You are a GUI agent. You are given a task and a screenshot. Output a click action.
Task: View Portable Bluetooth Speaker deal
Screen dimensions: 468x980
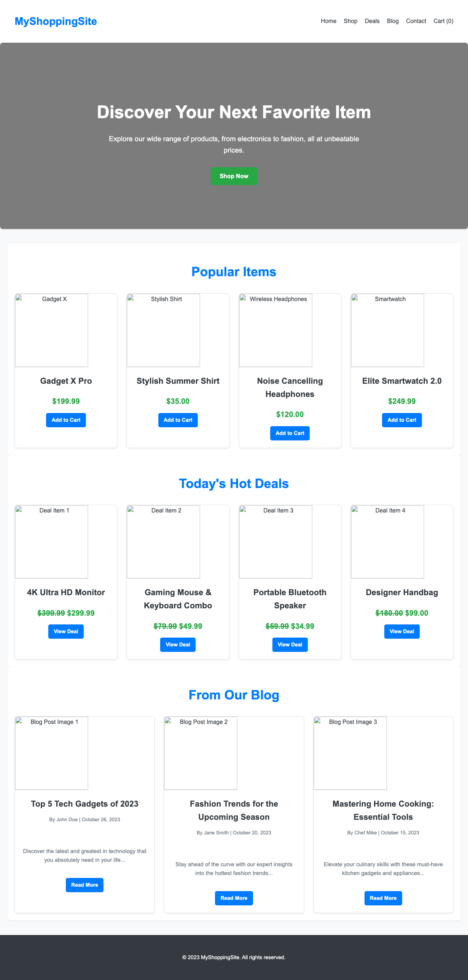pos(290,645)
